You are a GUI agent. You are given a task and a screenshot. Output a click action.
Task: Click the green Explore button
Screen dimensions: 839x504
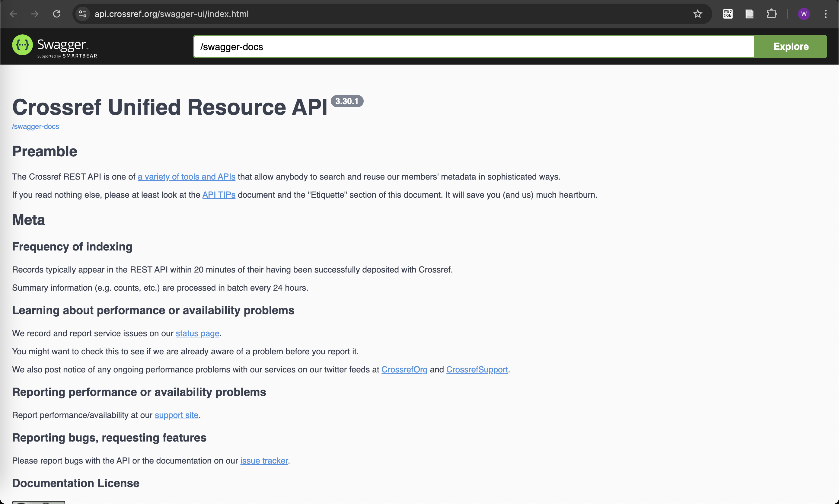tap(790, 46)
